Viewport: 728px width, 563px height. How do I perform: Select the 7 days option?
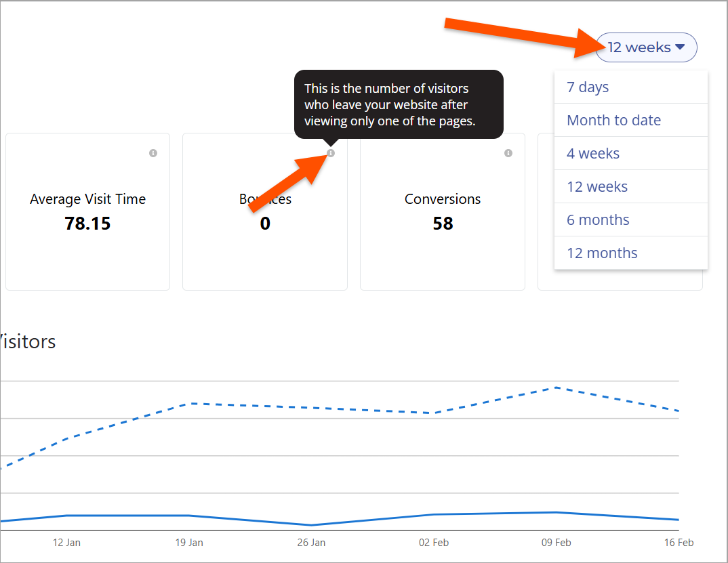588,87
